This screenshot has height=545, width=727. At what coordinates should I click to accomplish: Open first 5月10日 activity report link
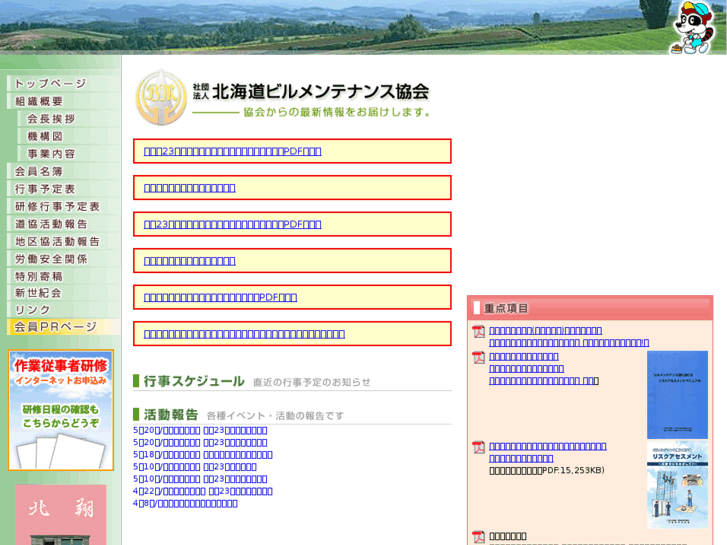click(195, 467)
